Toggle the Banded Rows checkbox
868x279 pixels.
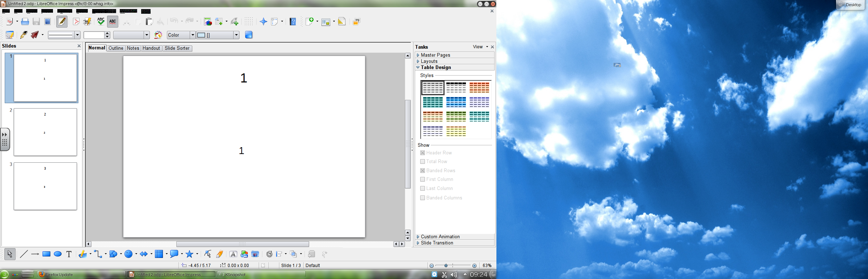[422, 171]
